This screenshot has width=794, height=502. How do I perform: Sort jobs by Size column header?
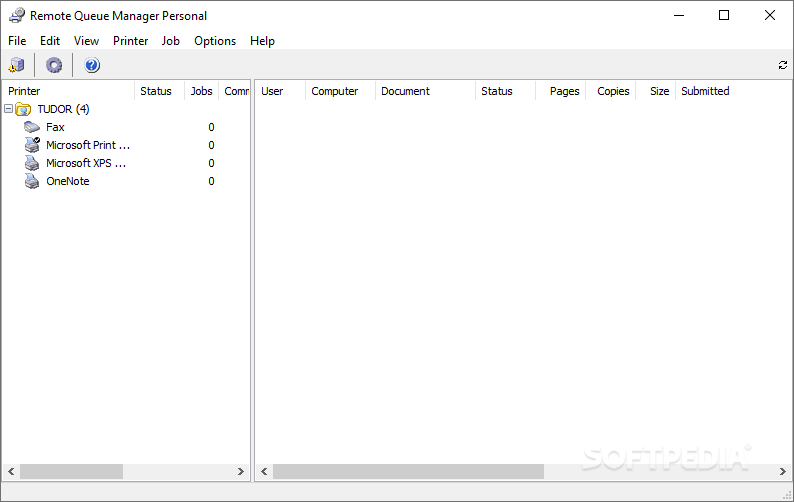click(656, 91)
